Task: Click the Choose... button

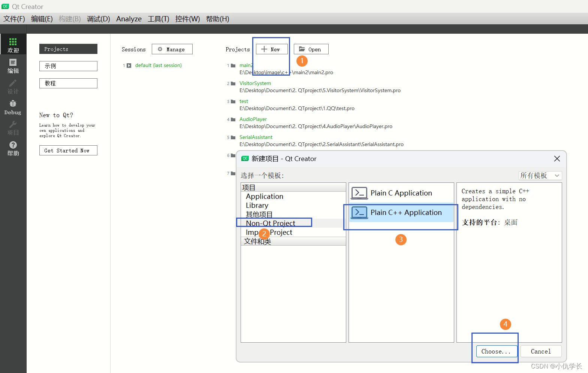Action: pos(497,351)
